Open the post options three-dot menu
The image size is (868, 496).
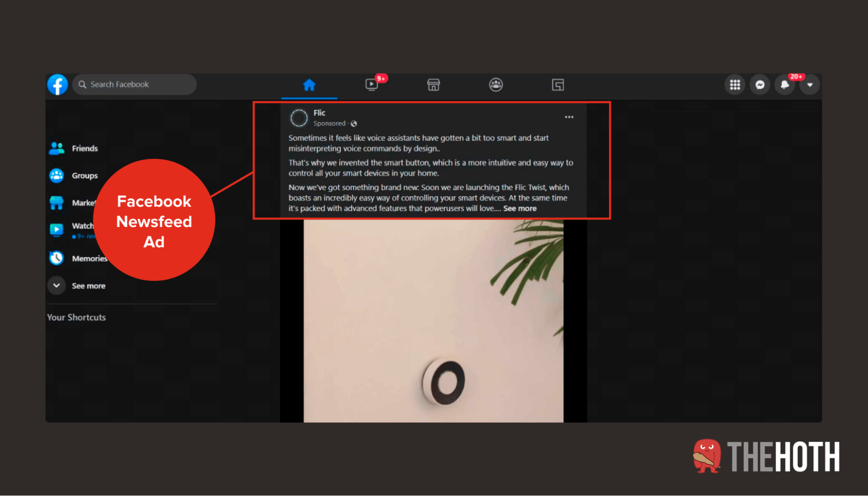click(569, 117)
